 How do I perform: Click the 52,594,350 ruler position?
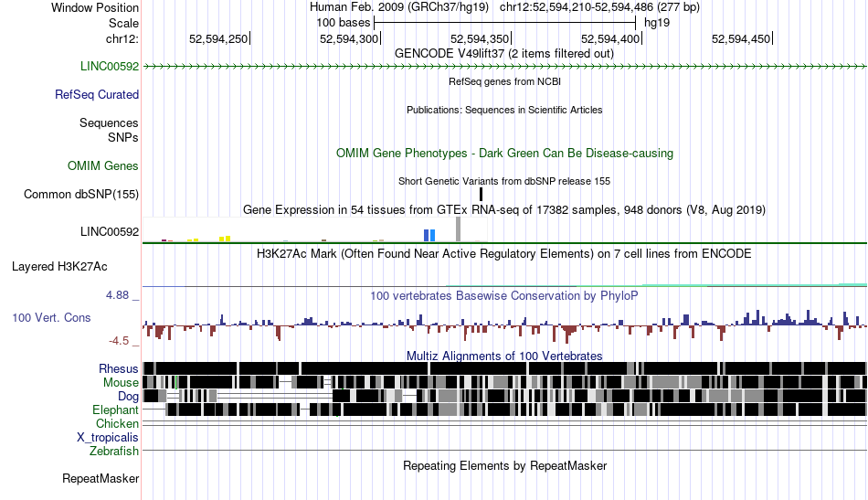point(480,38)
